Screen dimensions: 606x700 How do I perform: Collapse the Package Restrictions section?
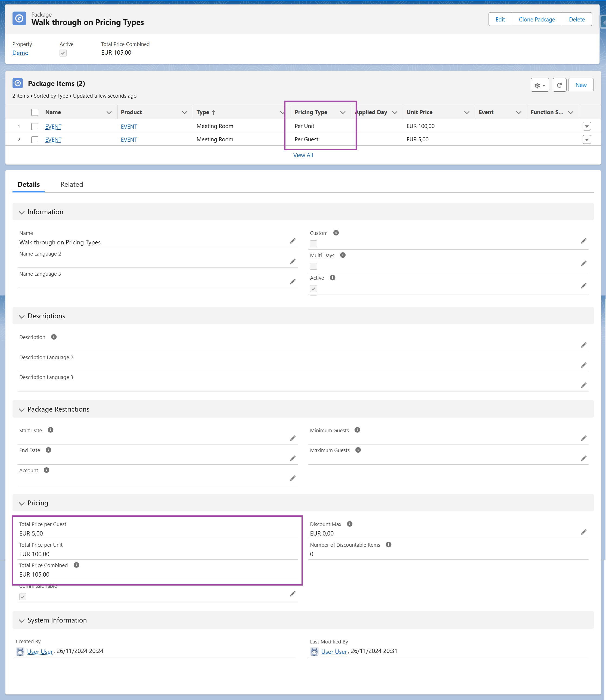22,410
